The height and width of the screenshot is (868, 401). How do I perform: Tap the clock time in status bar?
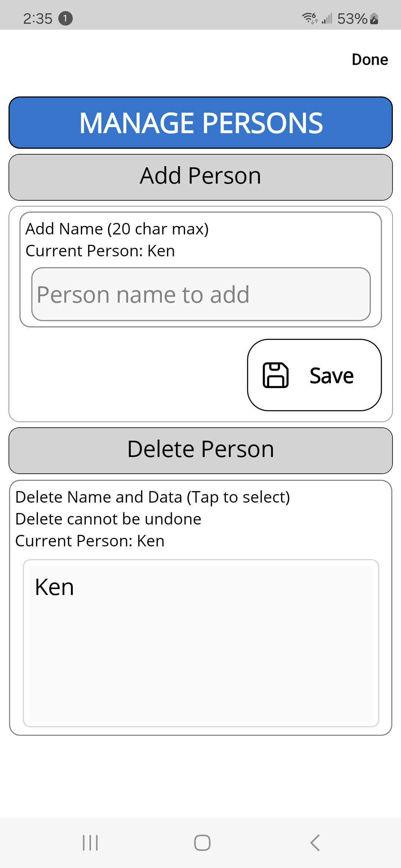[38, 19]
